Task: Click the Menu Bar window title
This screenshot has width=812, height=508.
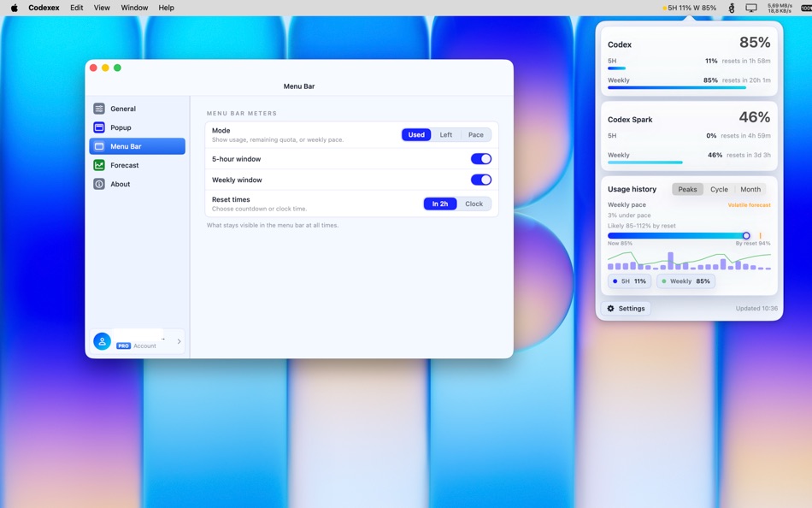Action: (x=299, y=86)
